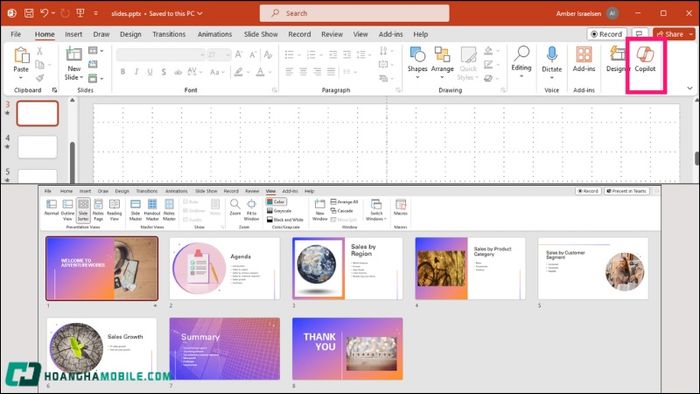Screen dimensions: 700x394
Task: Open the slide Layout dropdown
Action: [96, 50]
